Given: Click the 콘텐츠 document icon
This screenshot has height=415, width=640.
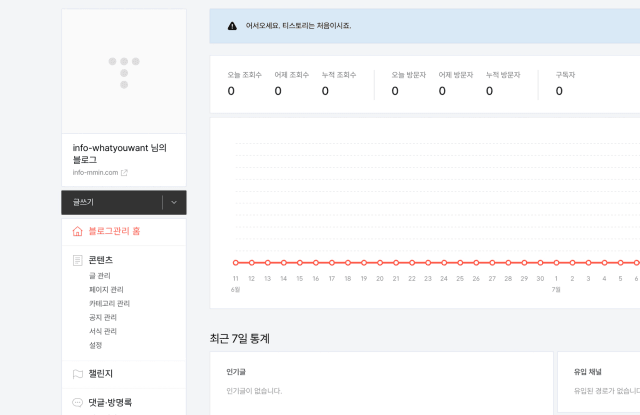Looking at the screenshot, I should pyautogui.click(x=78, y=260).
